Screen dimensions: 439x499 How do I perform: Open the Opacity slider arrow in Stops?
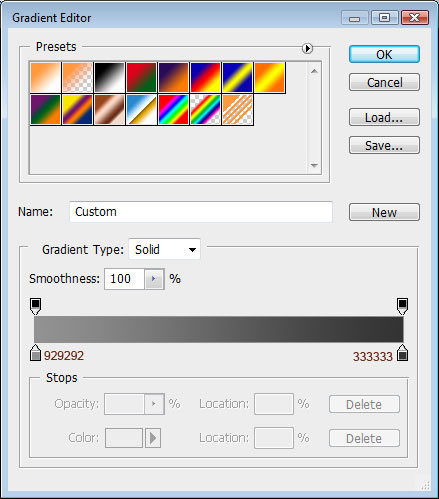[154, 404]
